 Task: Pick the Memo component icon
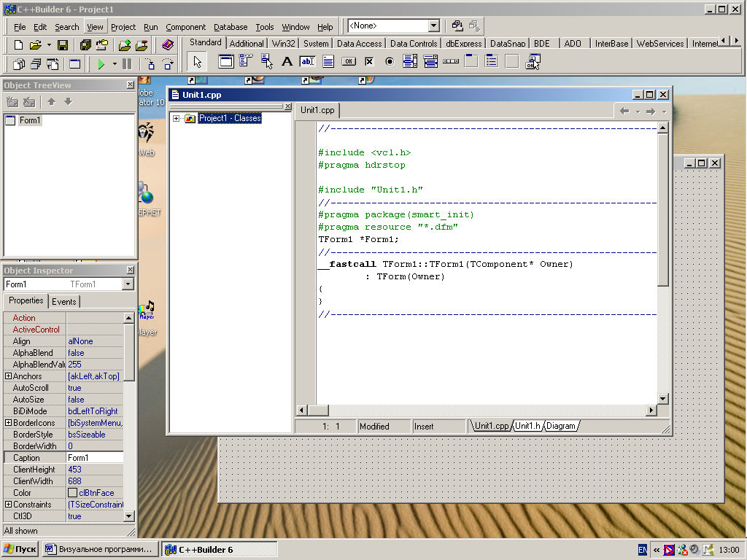328,61
